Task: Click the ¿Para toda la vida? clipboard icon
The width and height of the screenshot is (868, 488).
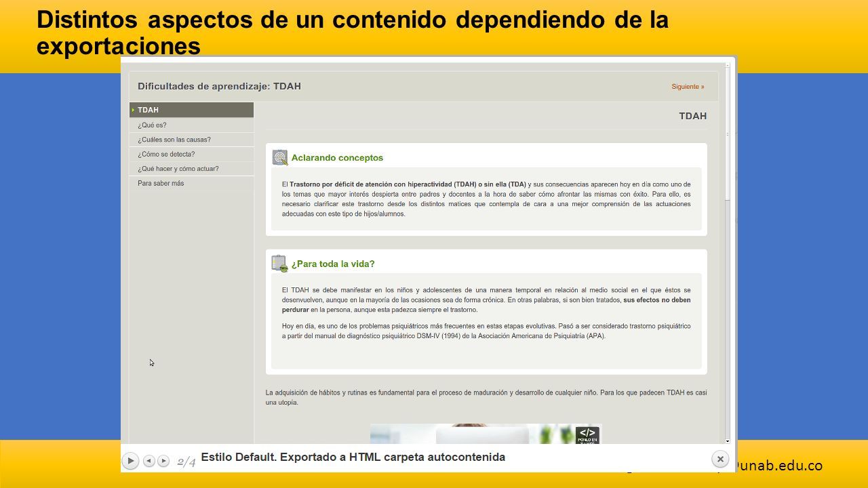Action: coord(279,263)
